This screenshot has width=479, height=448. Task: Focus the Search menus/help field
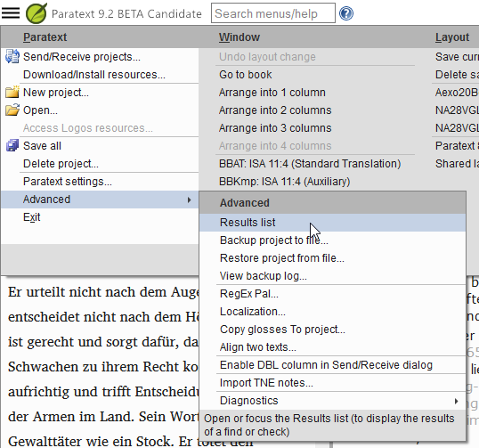pyautogui.click(x=273, y=13)
